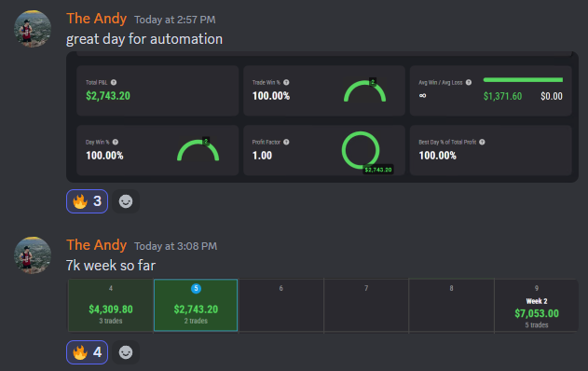Open calendar day 5 with $2,743.20

[196, 306]
